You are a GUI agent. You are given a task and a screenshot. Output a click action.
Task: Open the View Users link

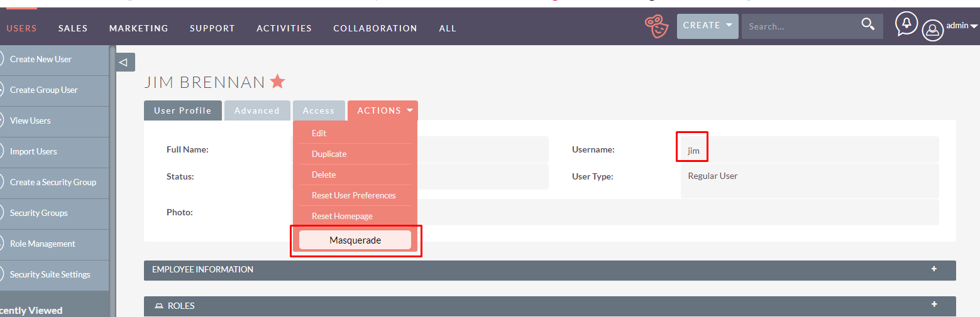30,121
